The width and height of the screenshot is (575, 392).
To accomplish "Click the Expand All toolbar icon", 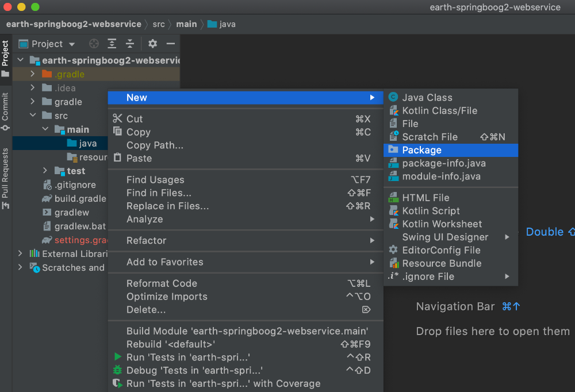I will pyautogui.click(x=112, y=44).
